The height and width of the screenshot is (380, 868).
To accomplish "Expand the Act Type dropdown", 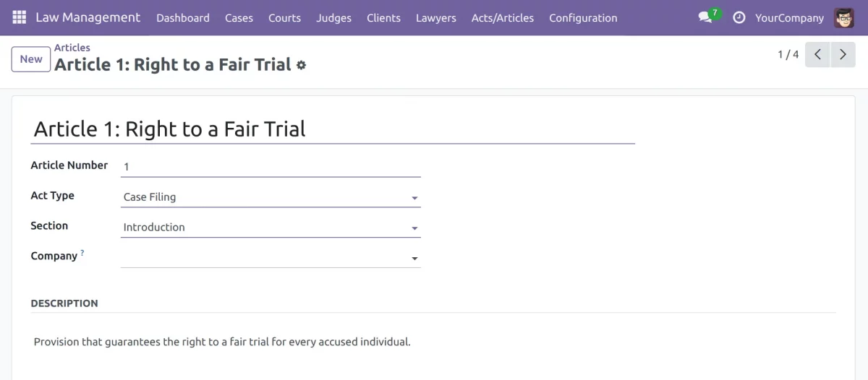I will [x=414, y=197].
